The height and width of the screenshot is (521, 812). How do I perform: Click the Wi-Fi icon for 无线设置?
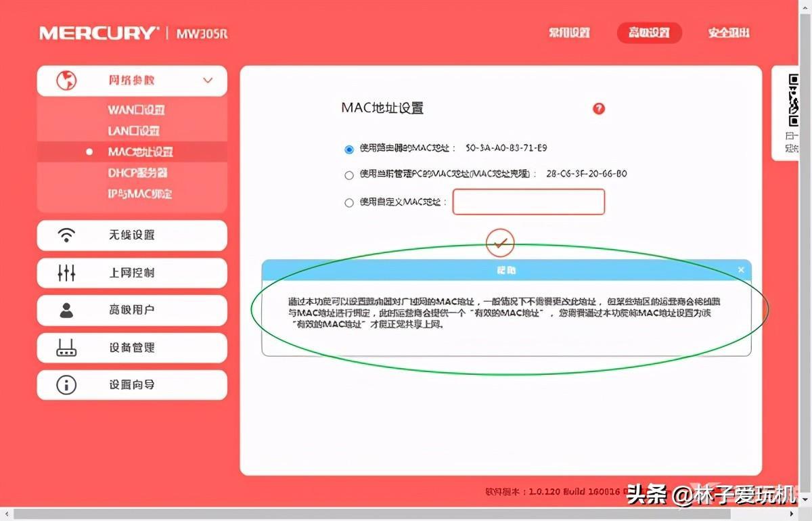[66, 235]
